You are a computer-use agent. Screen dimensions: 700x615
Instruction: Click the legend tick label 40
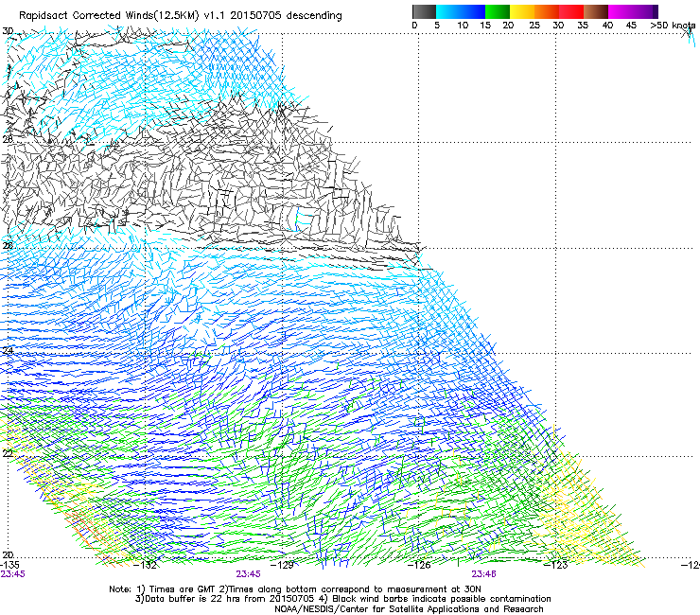607,25
